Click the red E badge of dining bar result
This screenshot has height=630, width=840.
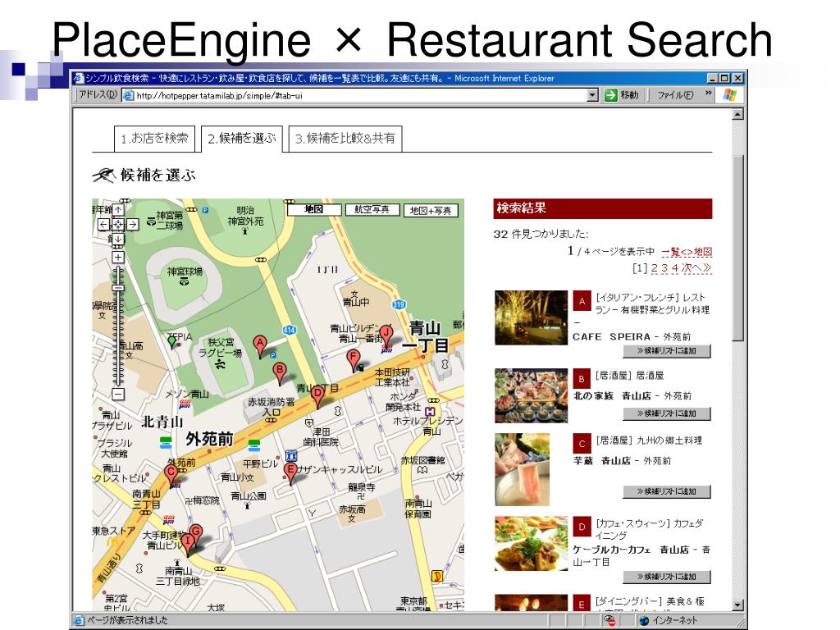pyautogui.click(x=582, y=605)
